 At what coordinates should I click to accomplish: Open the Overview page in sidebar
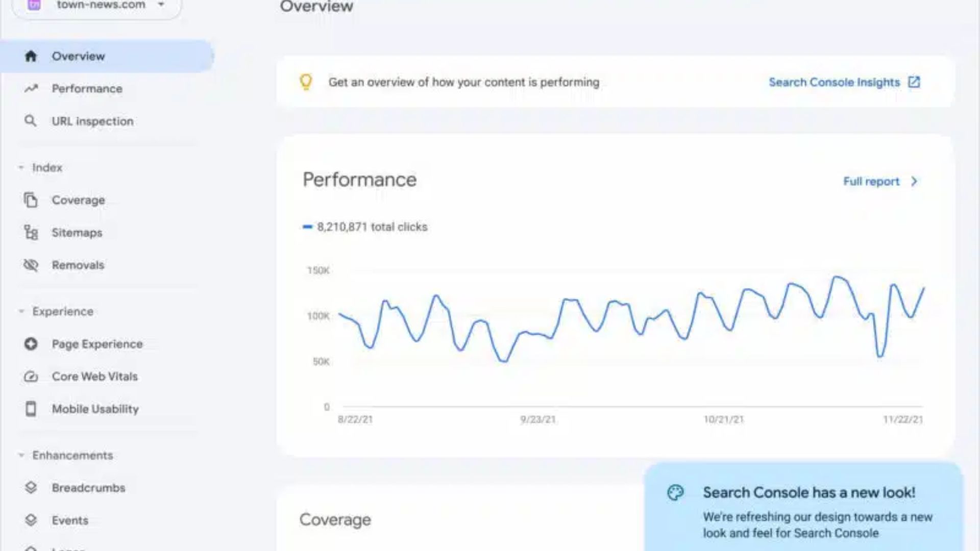coord(107,56)
